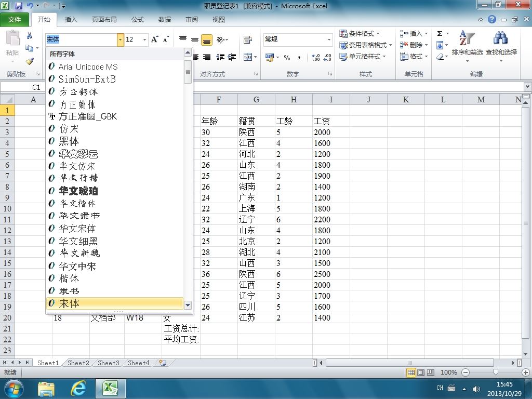The image size is (532, 399).
Task: Apply percent style
Action: [287, 57]
